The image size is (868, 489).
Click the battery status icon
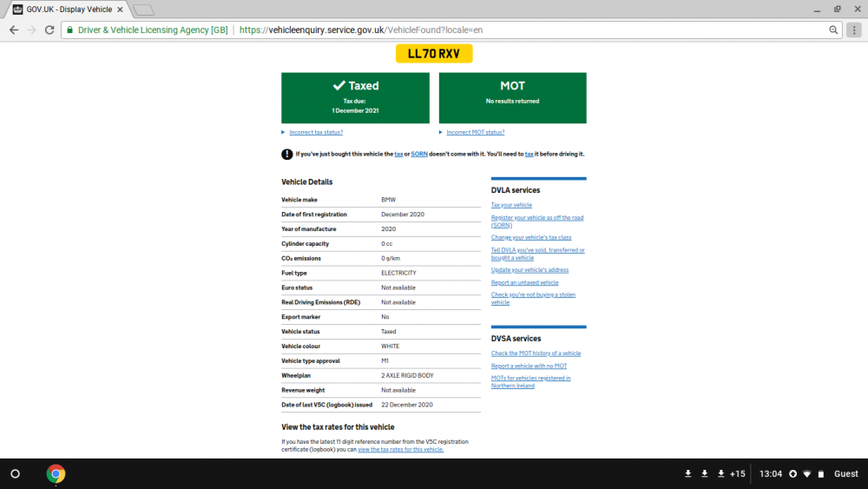pyautogui.click(x=821, y=474)
